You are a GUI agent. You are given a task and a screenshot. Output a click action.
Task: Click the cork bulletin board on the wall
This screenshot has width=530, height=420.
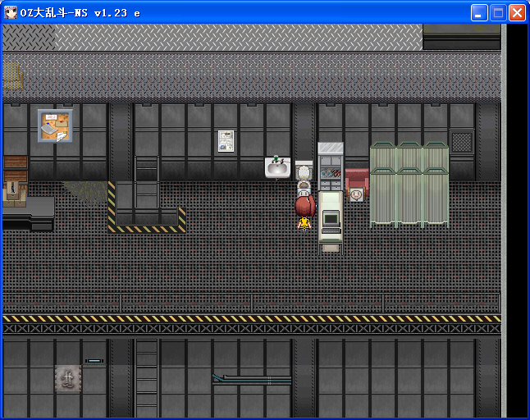click(55, 126)
